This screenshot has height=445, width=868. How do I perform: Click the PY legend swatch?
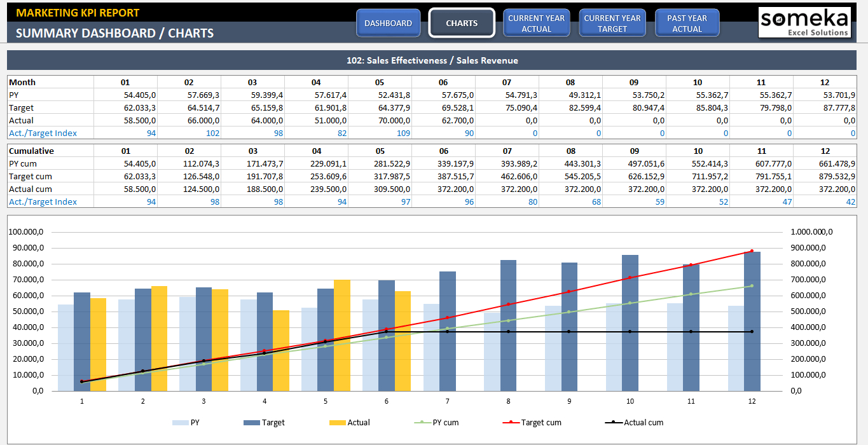[181, 422]
